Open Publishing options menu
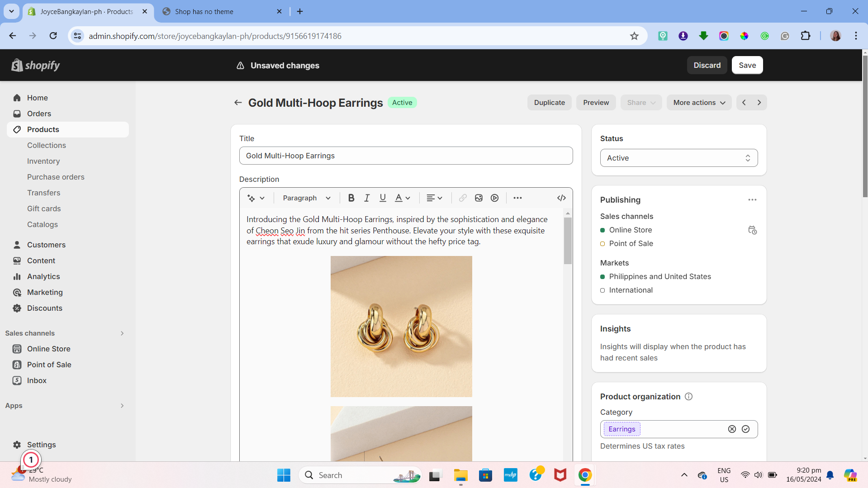Image resolution: width=868 pixels, height=488 pixels. coord(752,200)
